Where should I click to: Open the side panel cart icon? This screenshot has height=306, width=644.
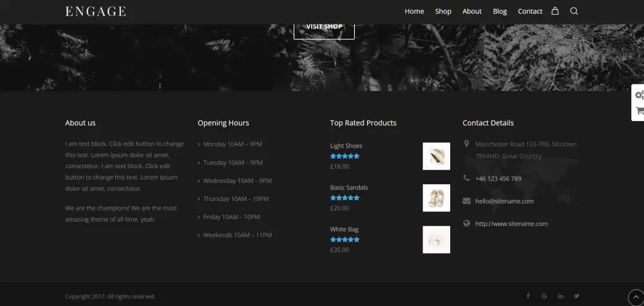[639, 111]
